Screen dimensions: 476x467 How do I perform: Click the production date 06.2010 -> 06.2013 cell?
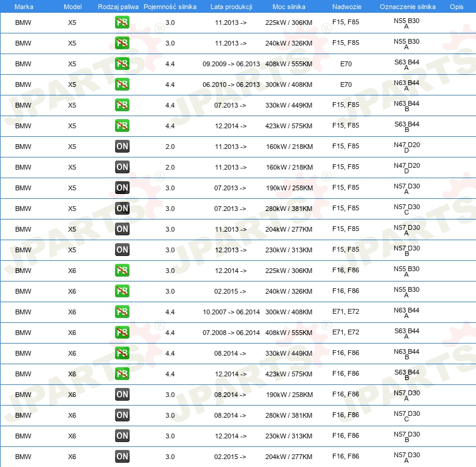point(231,85)
